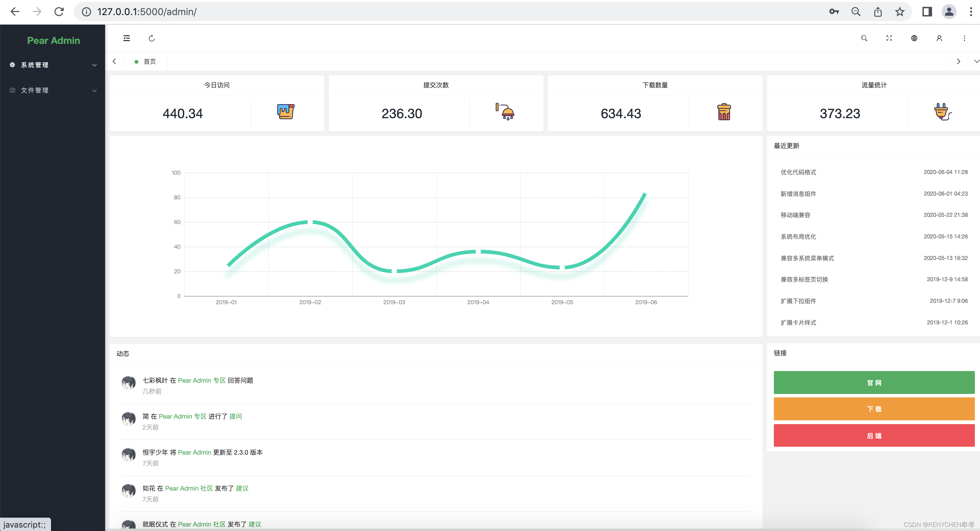Select the 首页 tab
980x531 pixels.
coord(149,61)
